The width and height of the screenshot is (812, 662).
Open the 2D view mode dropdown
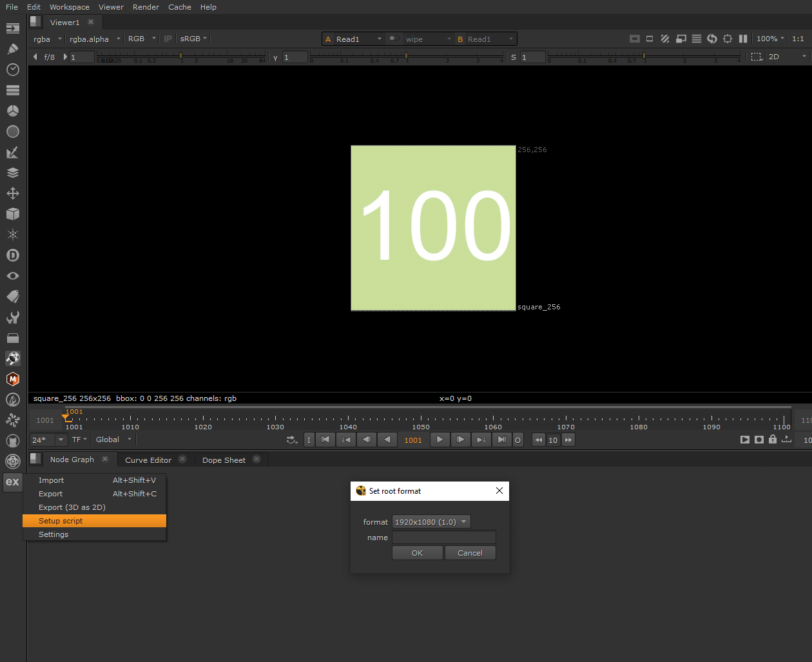click(787, 57)
